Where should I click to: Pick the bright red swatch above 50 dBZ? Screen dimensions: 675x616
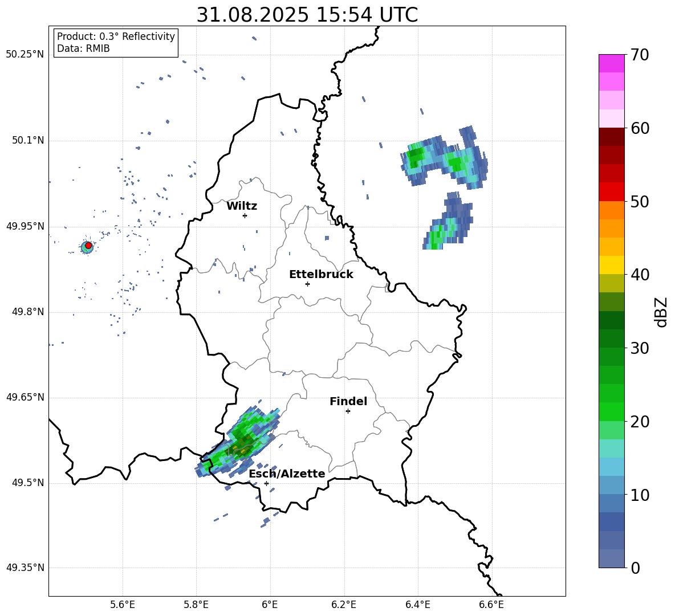click(x=611, y=192)
